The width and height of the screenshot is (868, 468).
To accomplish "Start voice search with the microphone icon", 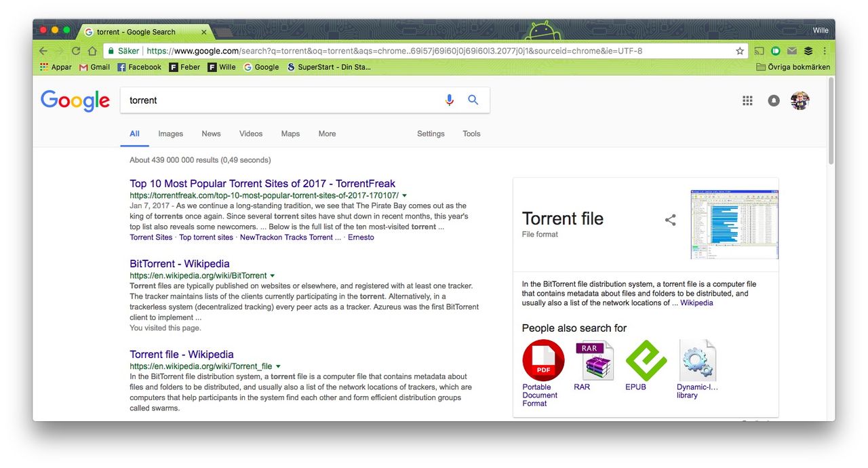I will tap(449, 100).
